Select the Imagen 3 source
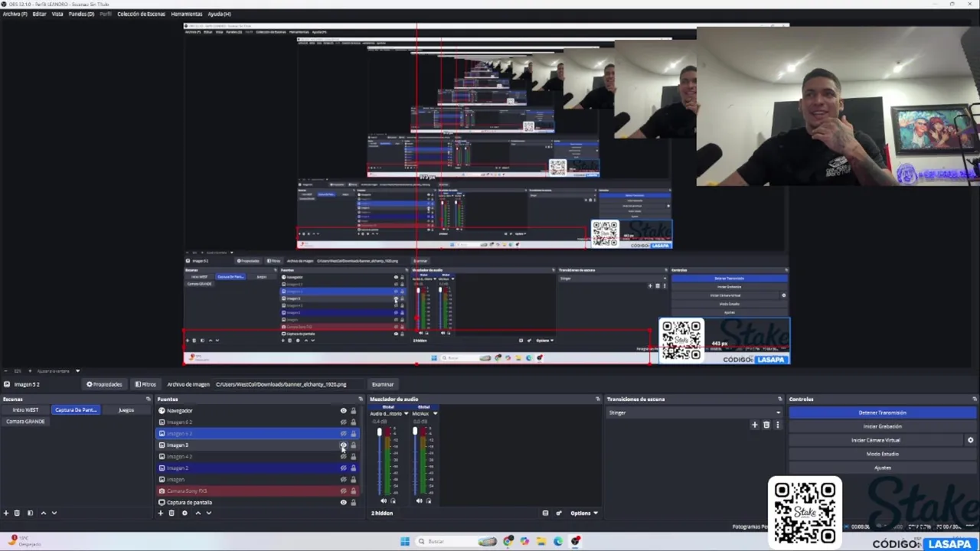980x551 pixels. click(256, 445)
